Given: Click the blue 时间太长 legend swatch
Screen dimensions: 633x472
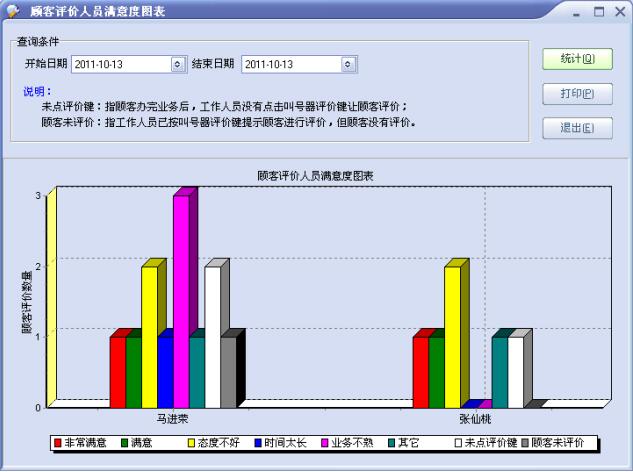Looking at the screenshot, I should (259, 441).
